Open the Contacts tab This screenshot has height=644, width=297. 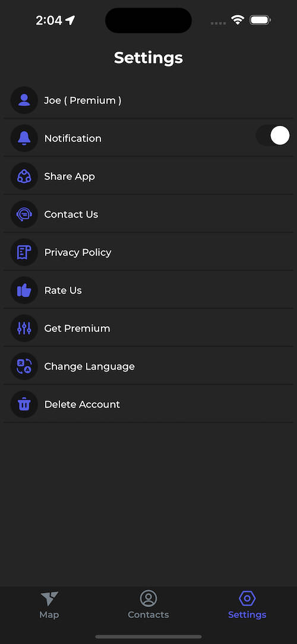148,605
